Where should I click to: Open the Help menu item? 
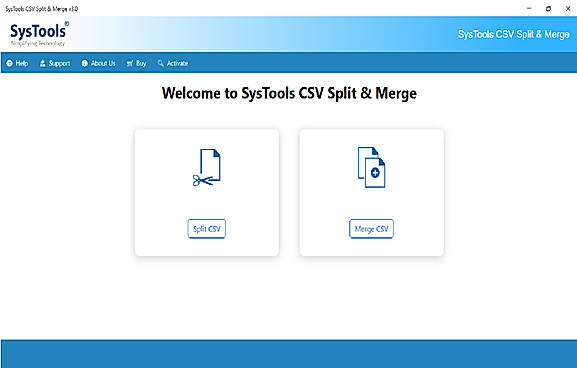point(17,63)
